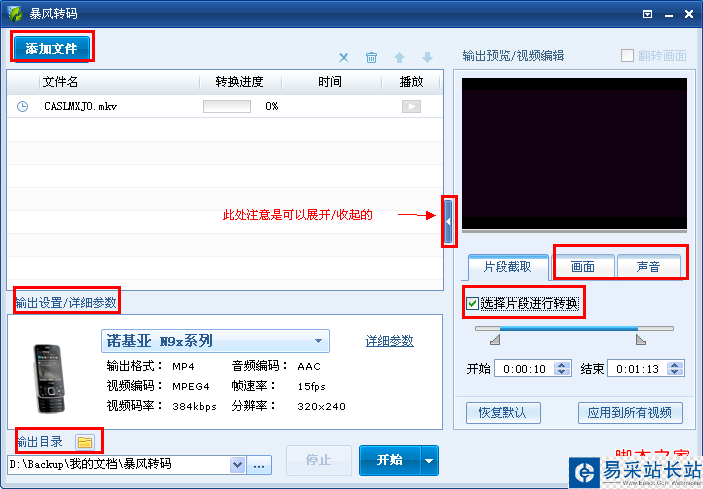Click 应用到所有视频 button

coord(630,412)
